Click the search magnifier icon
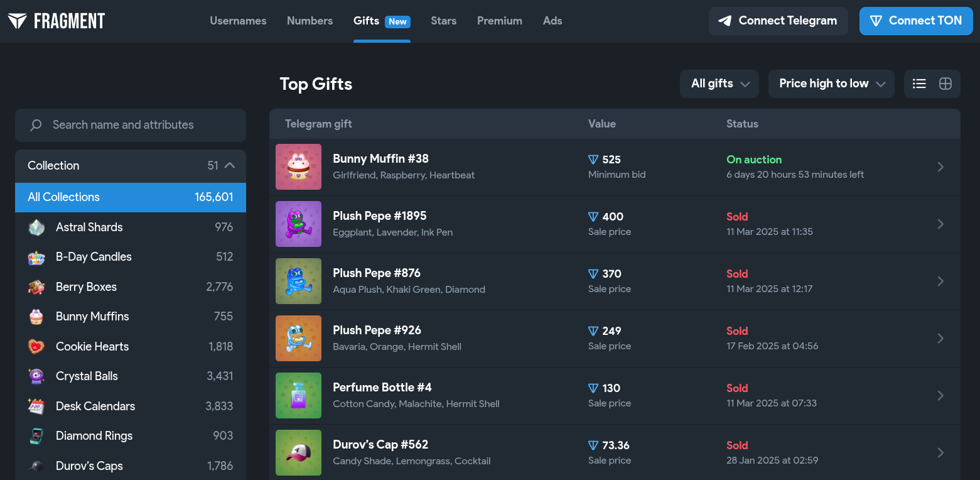The width and height of the screenshot is (980, 480). click(x=36, y=125)
